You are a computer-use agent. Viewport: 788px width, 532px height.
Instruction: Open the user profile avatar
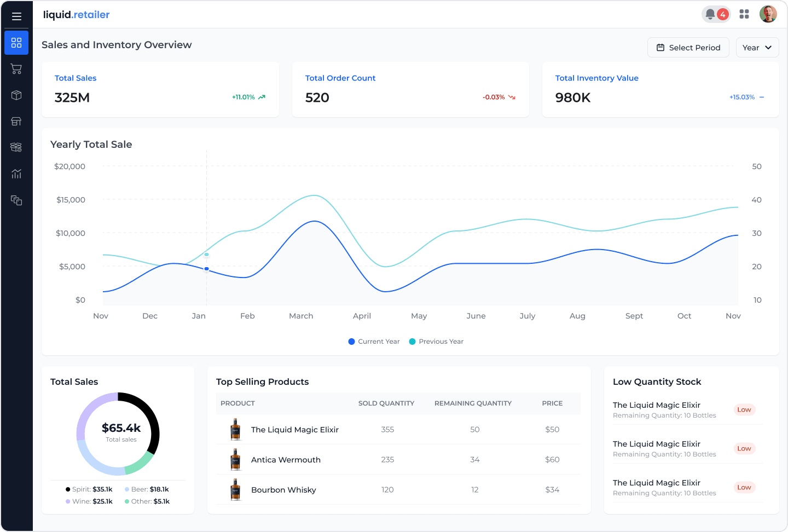(768, 14)
